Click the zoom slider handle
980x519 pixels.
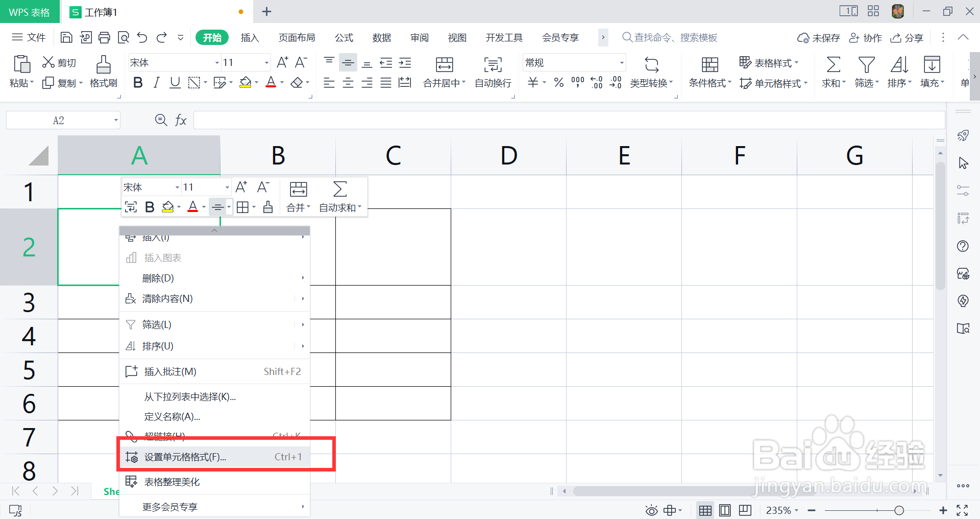coord(899,510)
